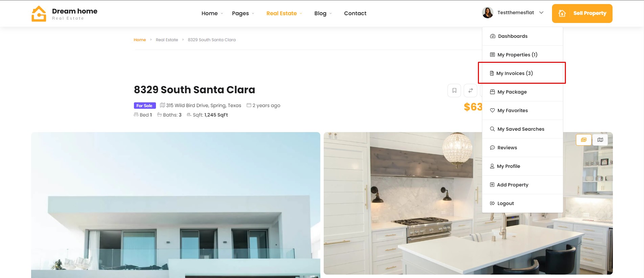
Task: Click the compare arrows icon
Action: [470, 91]
